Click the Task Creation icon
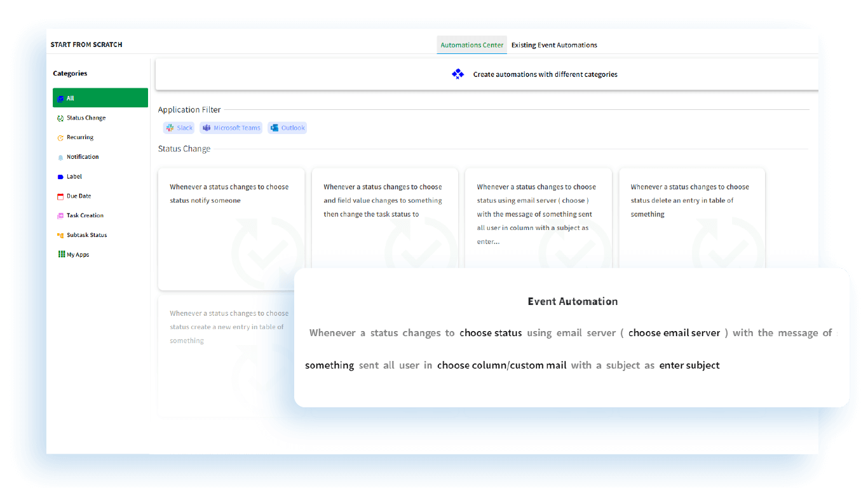Image resolution: width=868 pixels, height=488 pixels. pyautogui.click(x=60, y=215)
